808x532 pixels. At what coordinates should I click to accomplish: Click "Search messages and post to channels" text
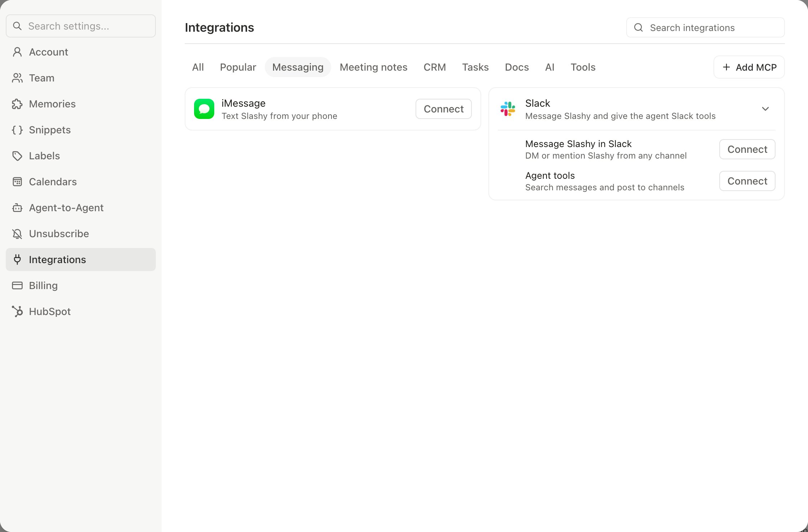pos(605,187)
